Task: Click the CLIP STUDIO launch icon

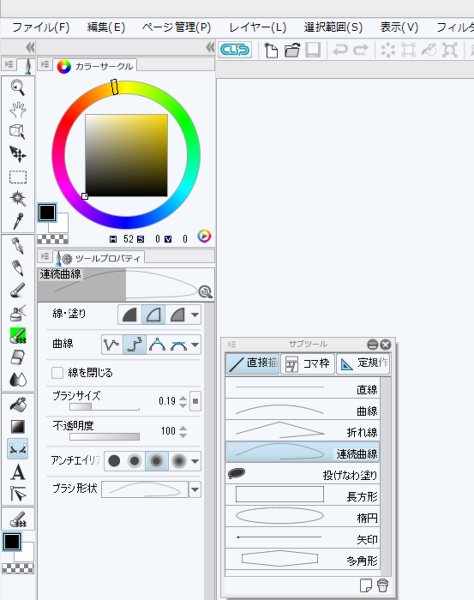Action: tap(235, 50)
